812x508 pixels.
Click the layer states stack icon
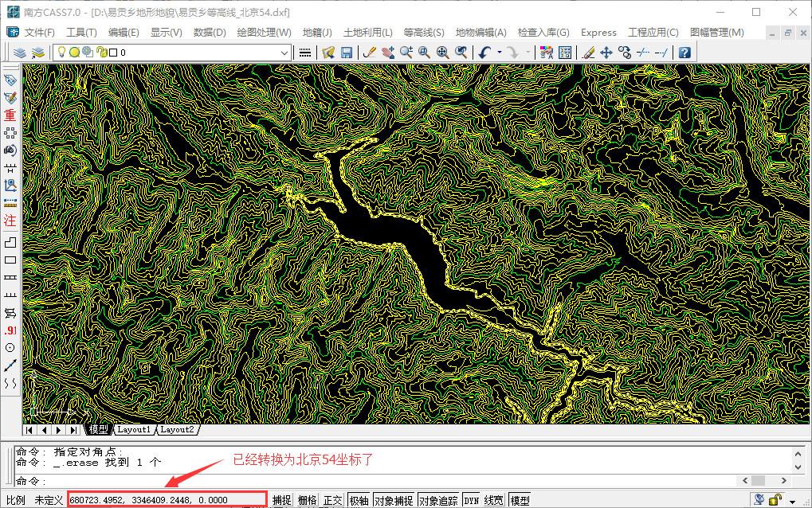[x=38, y=53]
